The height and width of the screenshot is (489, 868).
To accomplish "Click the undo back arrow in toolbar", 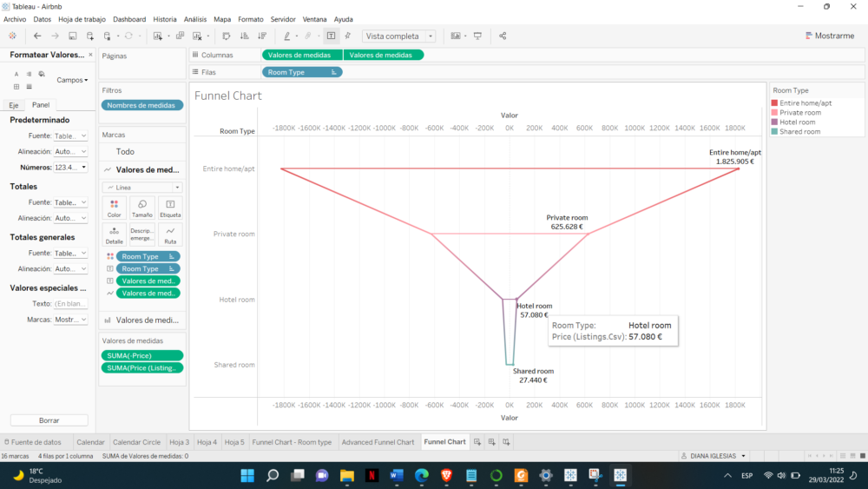I will coord(37,36).
